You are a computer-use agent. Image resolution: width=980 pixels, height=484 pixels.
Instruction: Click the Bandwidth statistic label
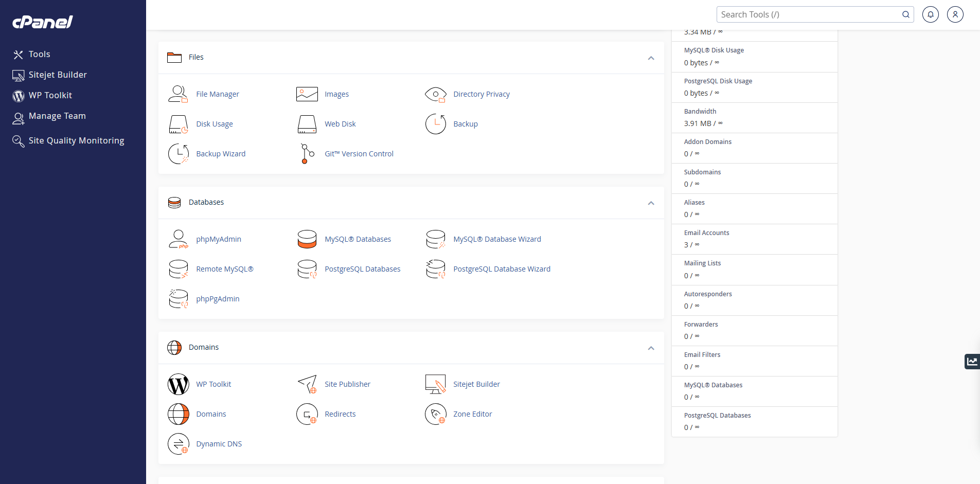pos(700,112)
